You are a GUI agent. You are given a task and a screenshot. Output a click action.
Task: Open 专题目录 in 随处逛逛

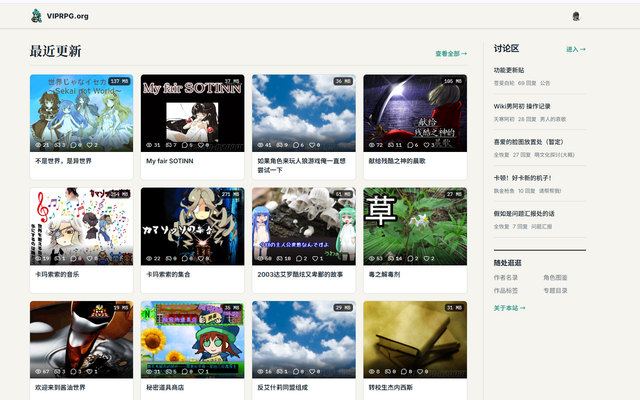(x=555, y=291)
